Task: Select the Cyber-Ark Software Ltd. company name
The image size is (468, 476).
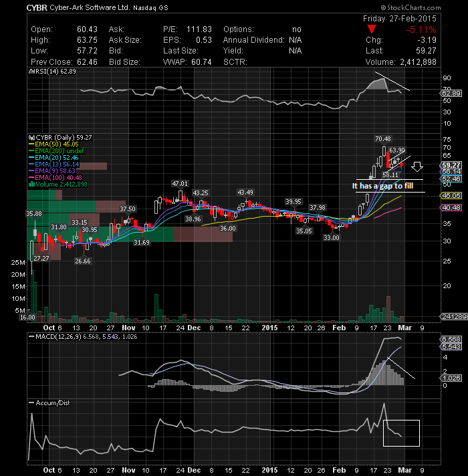Action: [90, 7]
